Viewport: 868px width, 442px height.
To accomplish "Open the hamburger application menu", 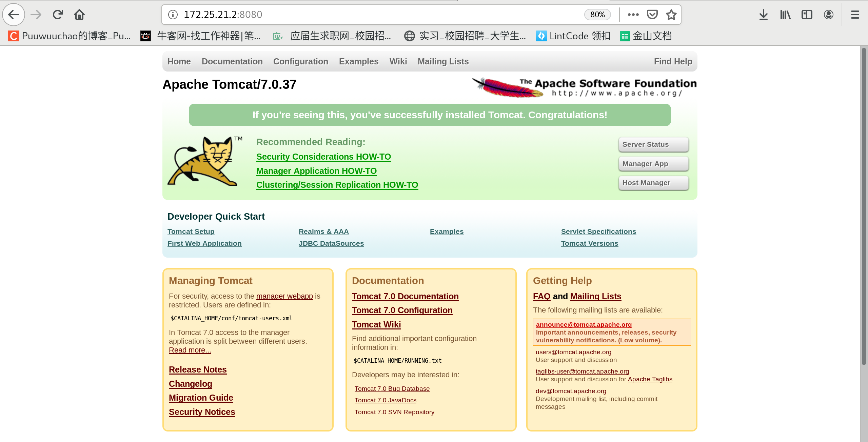I will tap(855, 15).
